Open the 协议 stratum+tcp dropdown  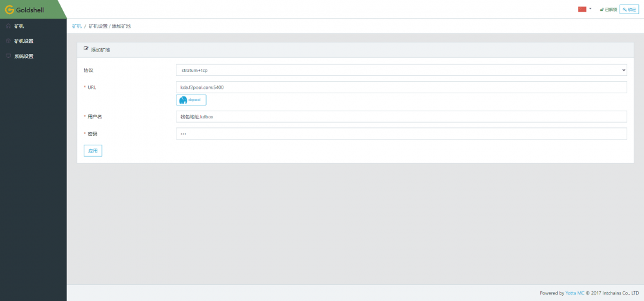pyautogui.click(x=401, y=70)
